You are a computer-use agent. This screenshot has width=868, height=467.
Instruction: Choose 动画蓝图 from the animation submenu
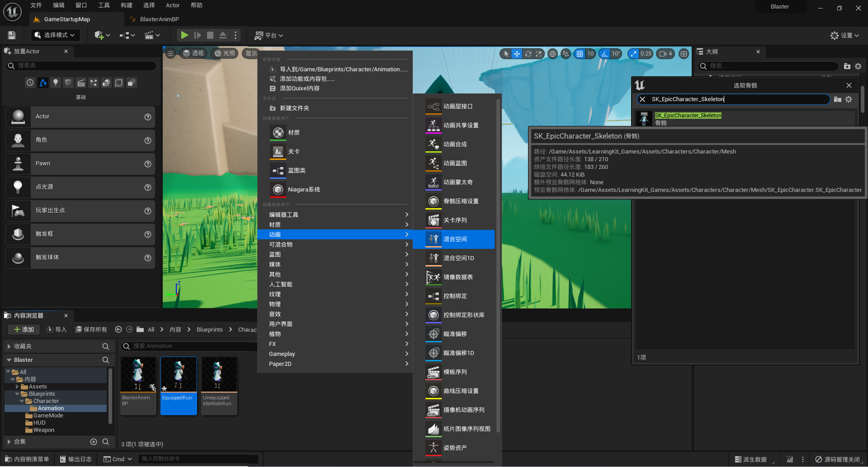(x=454, y=163)
